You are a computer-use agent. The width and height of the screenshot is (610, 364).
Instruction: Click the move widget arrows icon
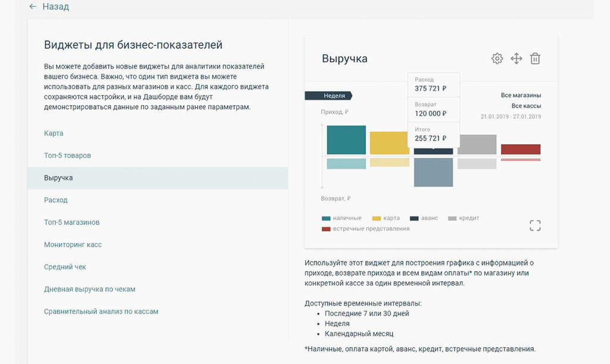point(516,59)
